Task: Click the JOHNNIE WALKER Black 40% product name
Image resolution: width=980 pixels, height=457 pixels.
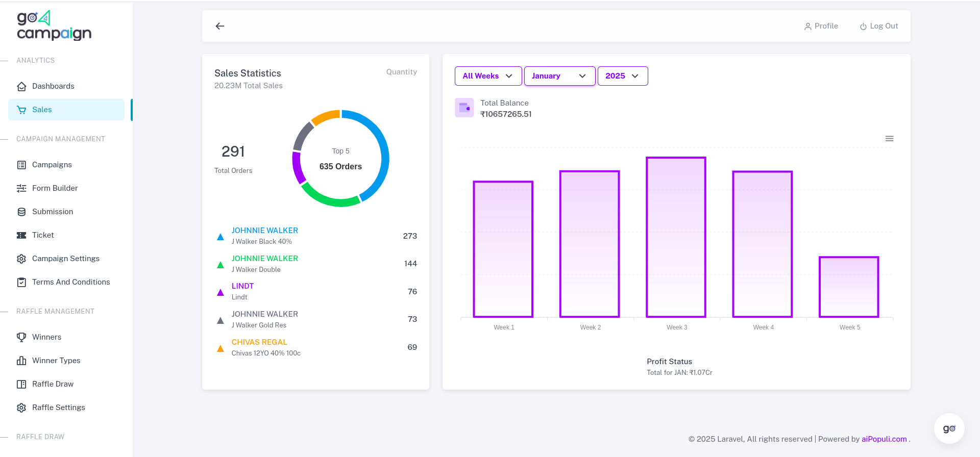Action: (264, 231)
